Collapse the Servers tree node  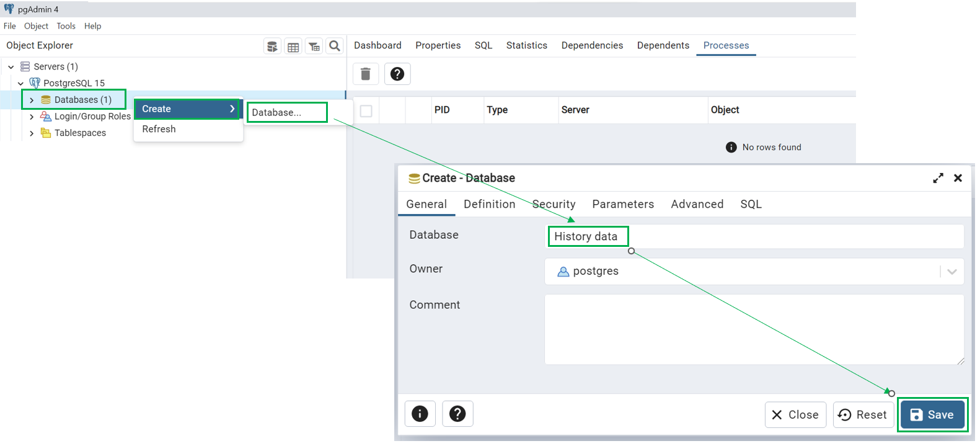pyautogui.click(x=11, y=66)
